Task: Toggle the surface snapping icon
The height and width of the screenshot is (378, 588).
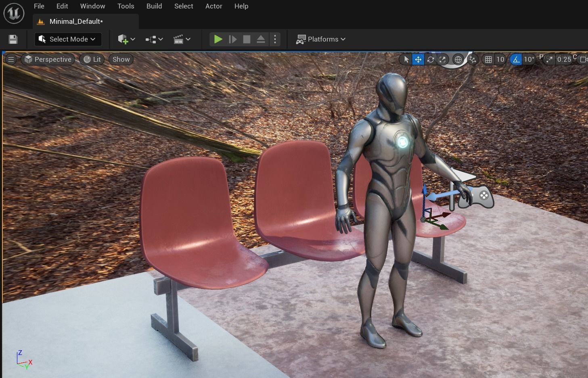Action: pyautogui.click(x=472, y=59)
